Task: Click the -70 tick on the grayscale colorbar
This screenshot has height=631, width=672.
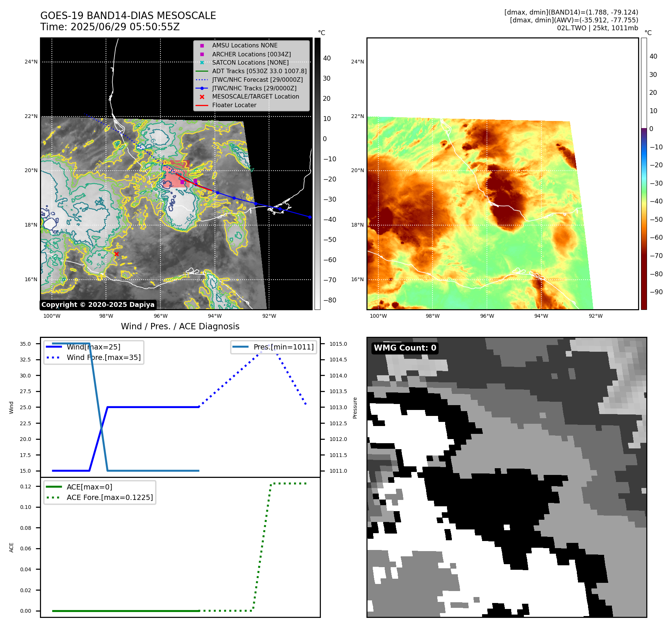Action: tap(329, 280)
